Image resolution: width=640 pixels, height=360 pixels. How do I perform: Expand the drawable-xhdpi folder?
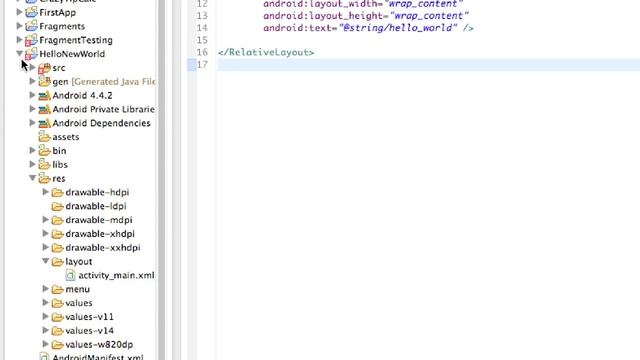[45, 233]
